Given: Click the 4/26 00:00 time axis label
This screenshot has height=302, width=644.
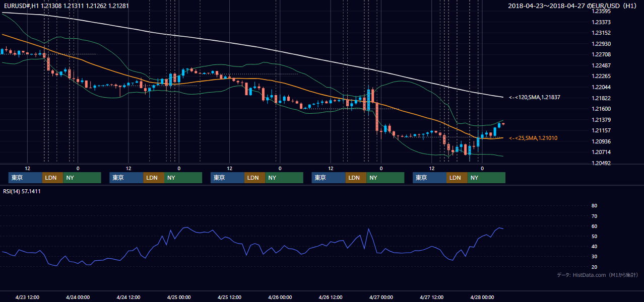Looking at the screenshot, I should [x=280, y=297].
